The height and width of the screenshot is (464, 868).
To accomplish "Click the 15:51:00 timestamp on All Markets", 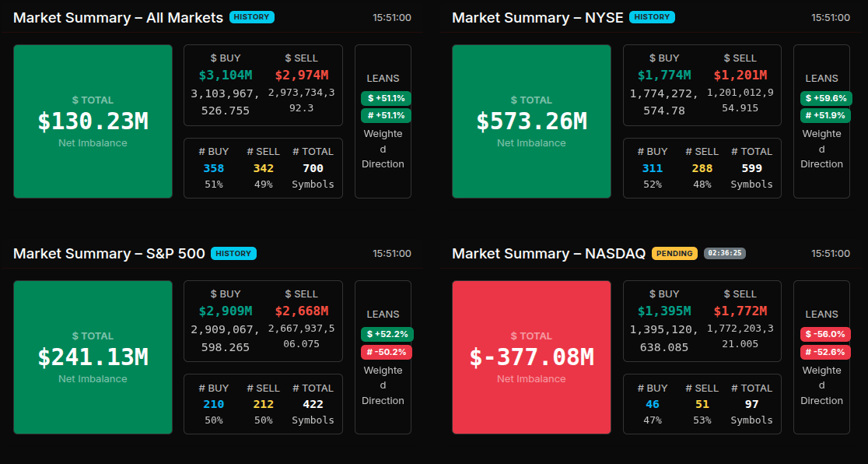I will coord(392,18).
